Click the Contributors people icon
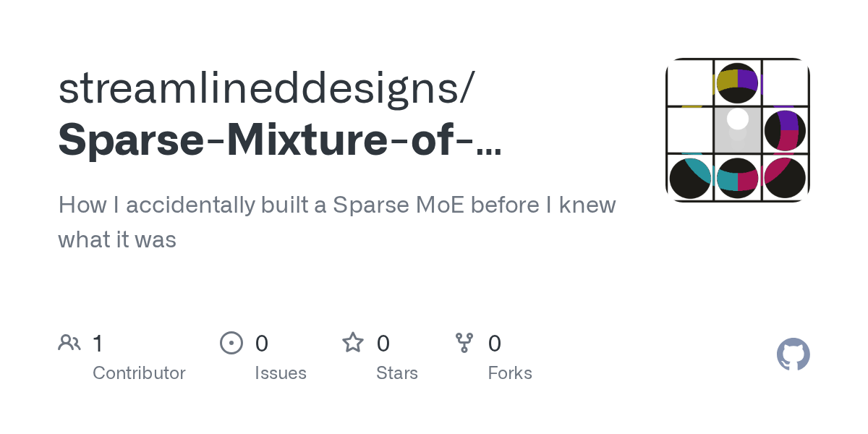Screen dimensions: 868x434 69,343
